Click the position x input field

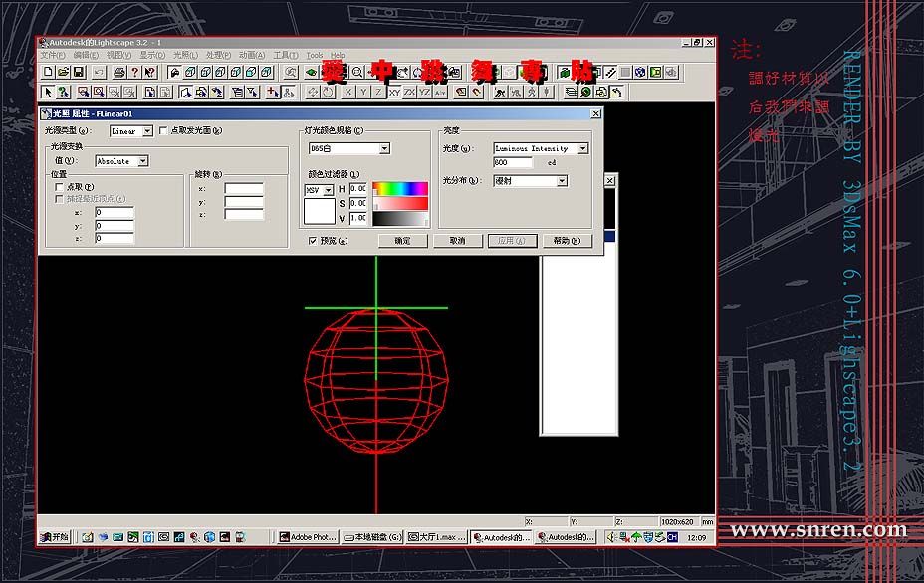(x=115, y=212)
